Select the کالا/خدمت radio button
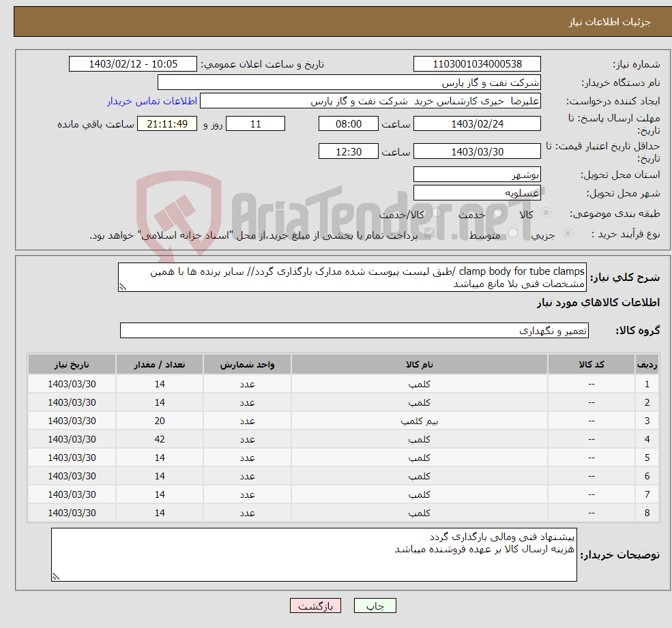672x628 pixels. click(x=437, y=213)
